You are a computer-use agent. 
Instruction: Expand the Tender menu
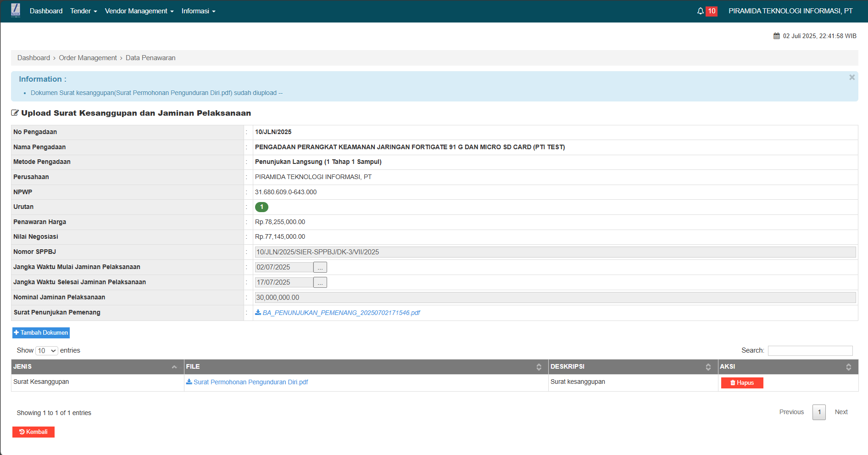83,11
